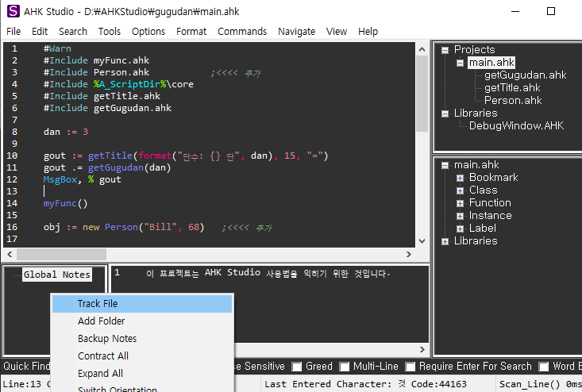This screenshot has height=392, width=582.
Task: Expand the Class node plus icon
Action: point(460,190)
